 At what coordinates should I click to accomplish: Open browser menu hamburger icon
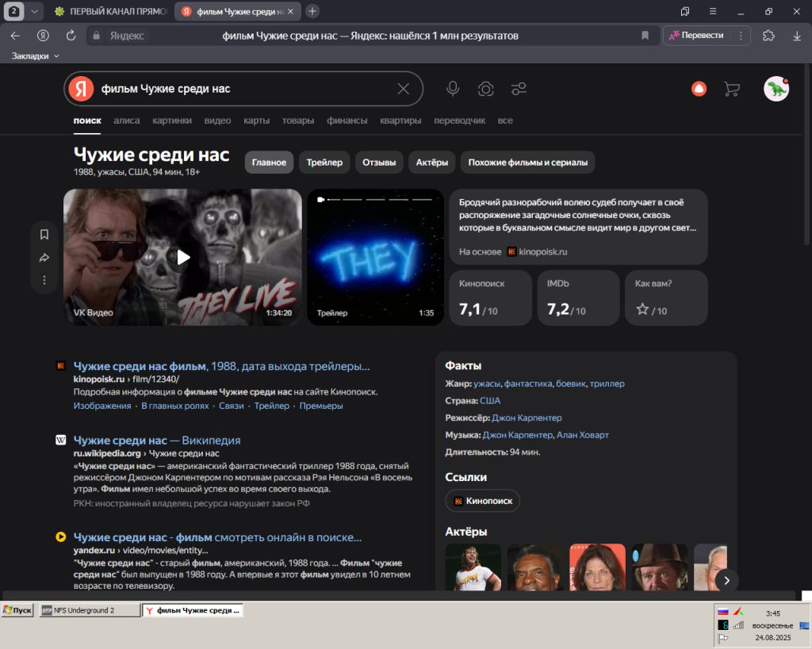click(x=713, y=11)
